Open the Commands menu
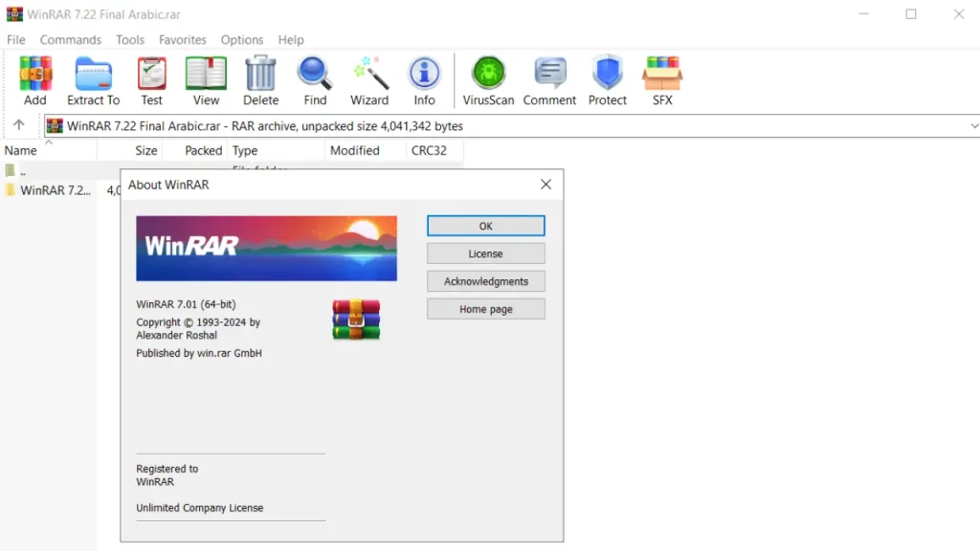980x551 pixels. 71,39
